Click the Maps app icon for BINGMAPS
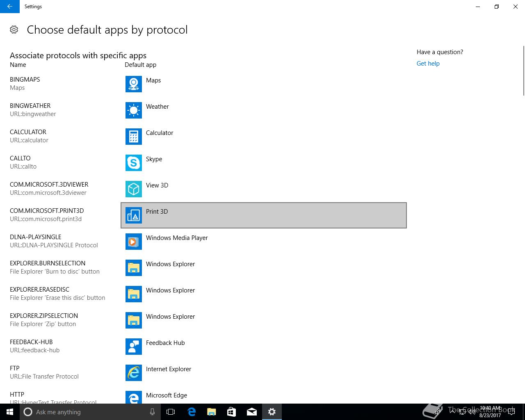This screenshot has width=525, height=420. [x=134, y=84]
